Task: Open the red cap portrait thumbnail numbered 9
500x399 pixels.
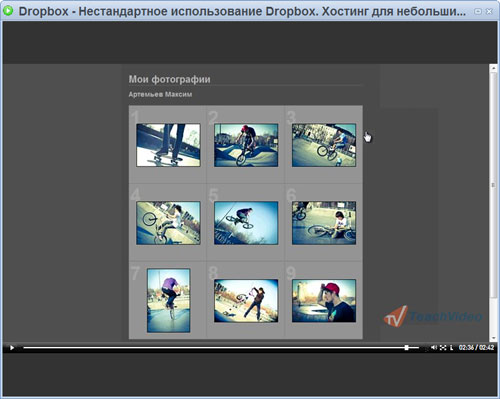Action: click(324, 300)
